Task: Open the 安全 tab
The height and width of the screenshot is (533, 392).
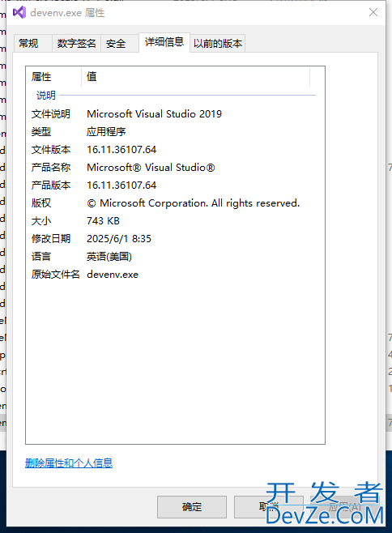Action: pyautogui.click(x=120, y=44)
